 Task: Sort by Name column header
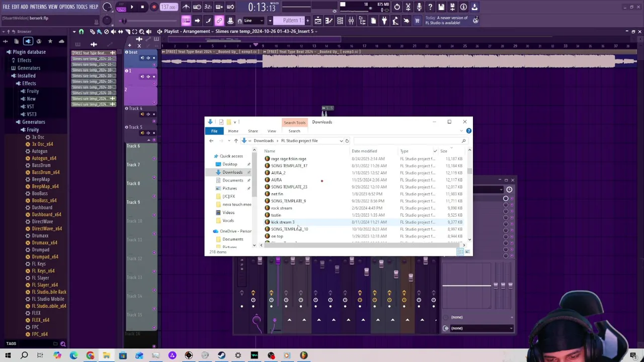coord(270,151)
